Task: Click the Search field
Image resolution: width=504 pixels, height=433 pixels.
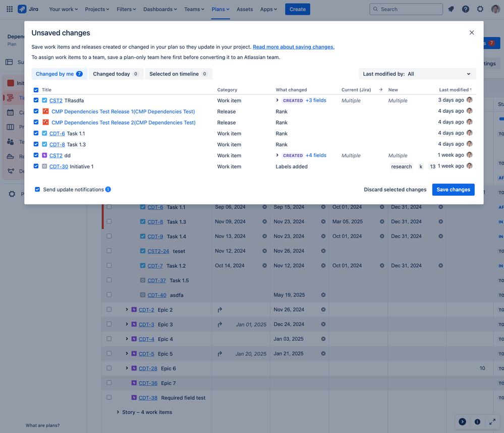Action: tap(406, 9)
